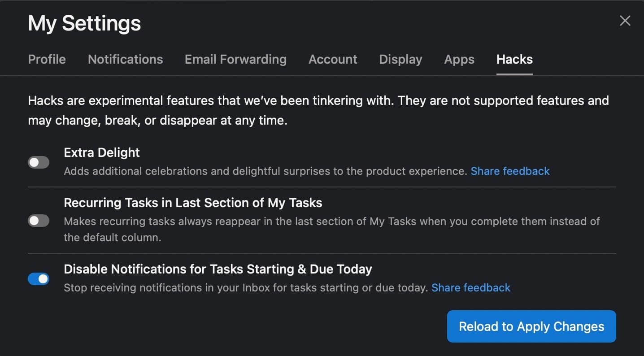Open the Notifications tab
Viewport: 644px width, 356px height.
pos(125,60)
